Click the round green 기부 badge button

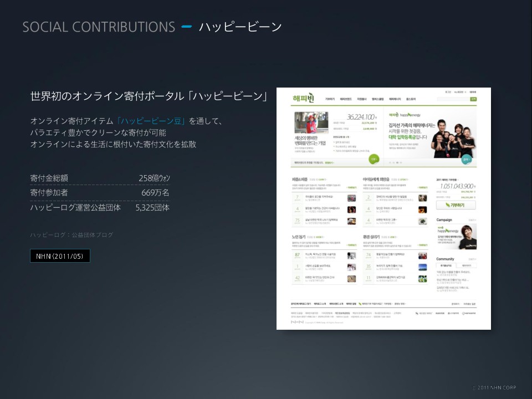pos(374,159)
